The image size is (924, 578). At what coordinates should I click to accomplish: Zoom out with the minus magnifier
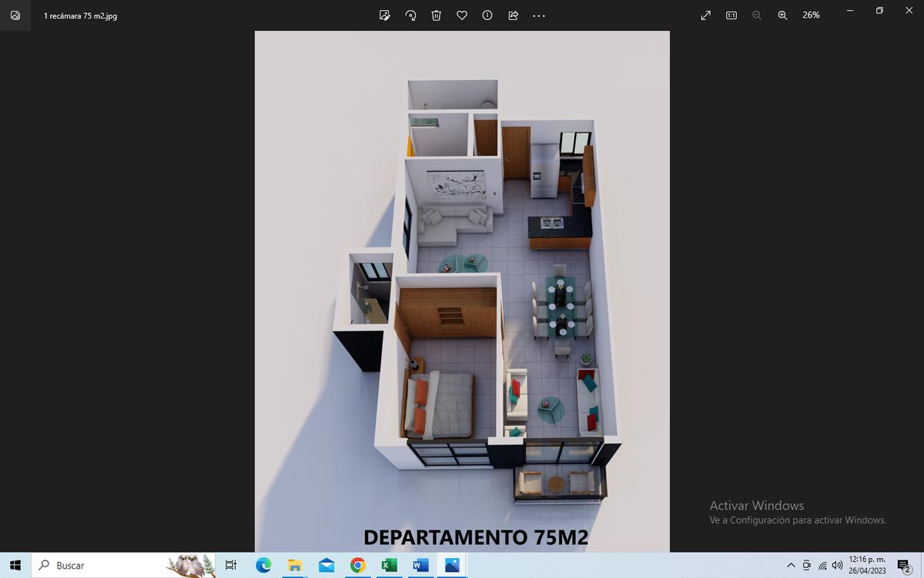(x=757, y=15)
